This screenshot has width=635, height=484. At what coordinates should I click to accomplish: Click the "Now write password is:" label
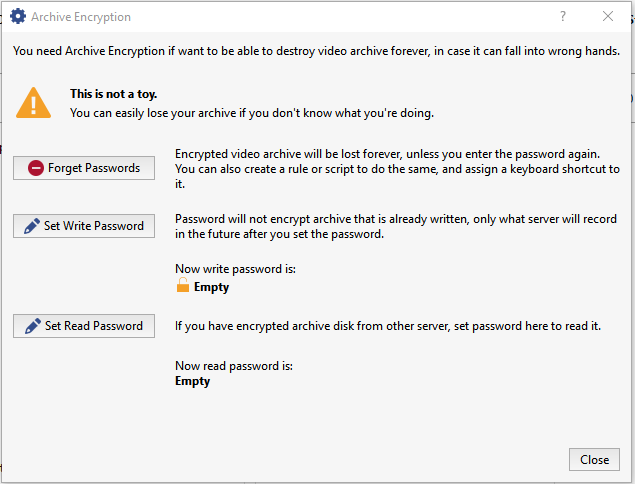pyautogui.click(x=235, y=269)
